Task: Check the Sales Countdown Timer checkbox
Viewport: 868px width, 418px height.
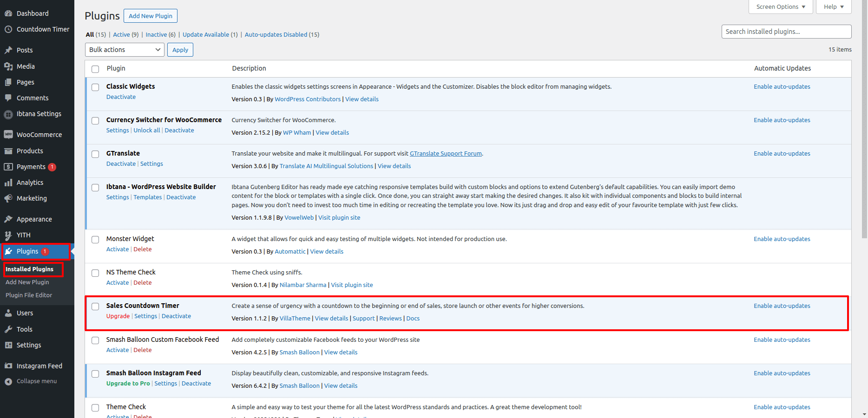Action: (95, 307)
